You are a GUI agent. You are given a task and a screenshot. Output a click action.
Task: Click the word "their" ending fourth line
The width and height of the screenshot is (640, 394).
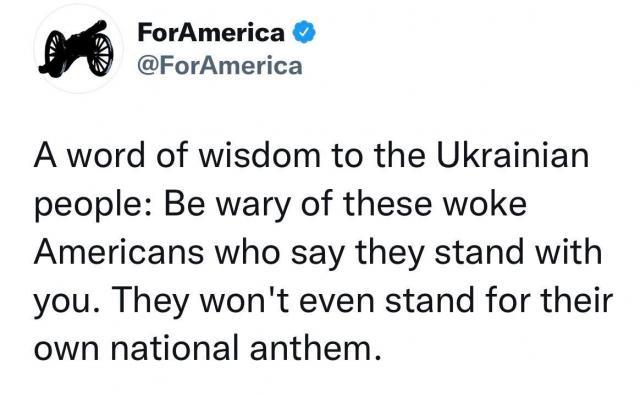coord(577,300)
